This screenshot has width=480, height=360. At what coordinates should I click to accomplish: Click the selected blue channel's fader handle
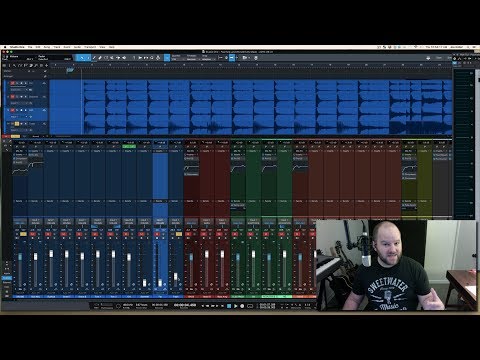coord(160,283)
